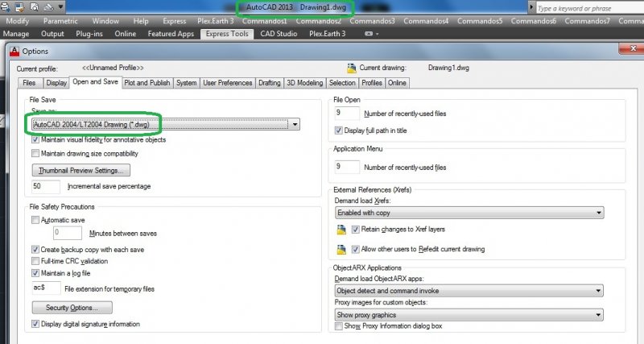The width and height of the screenshot is (644, 344).
Task: Click Application Menu recently-used files number field
Action: coord(347,167)
